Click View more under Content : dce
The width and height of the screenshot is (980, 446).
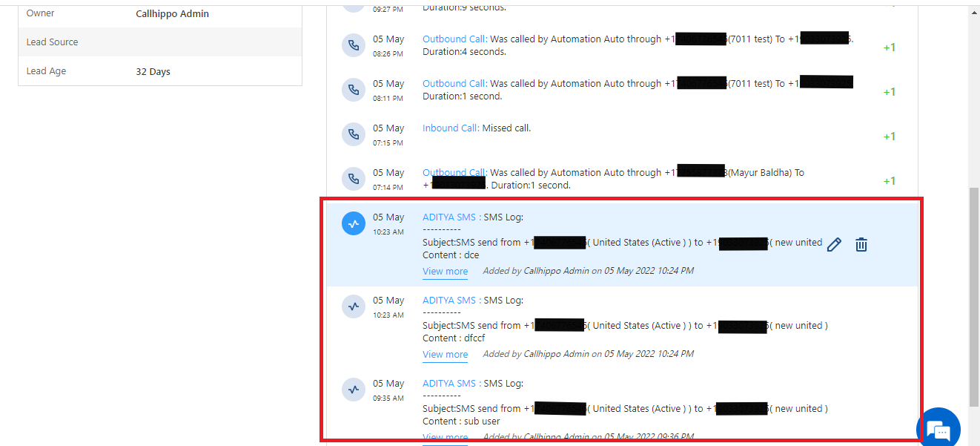coord(445,272)
